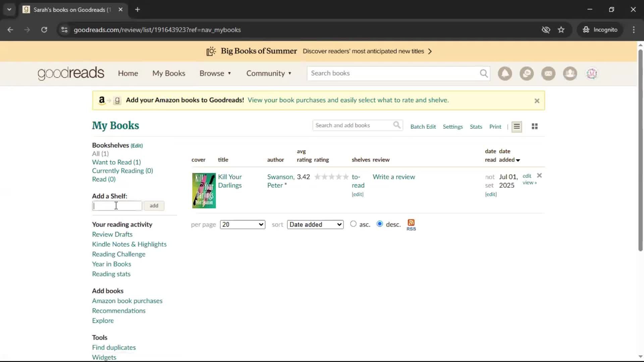
Task: Open My Books Settings
Action: (x=452, y=127)
